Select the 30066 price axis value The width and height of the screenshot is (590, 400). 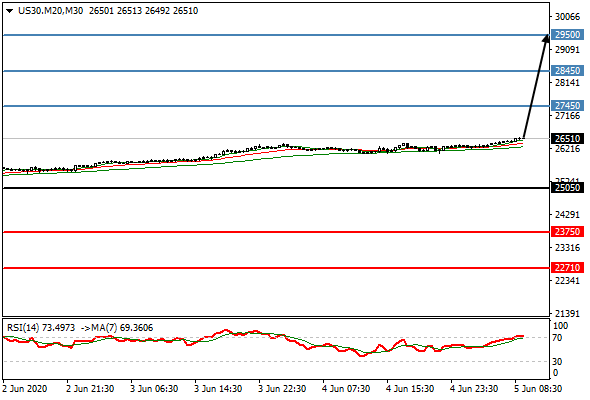[x=567, y=17]
